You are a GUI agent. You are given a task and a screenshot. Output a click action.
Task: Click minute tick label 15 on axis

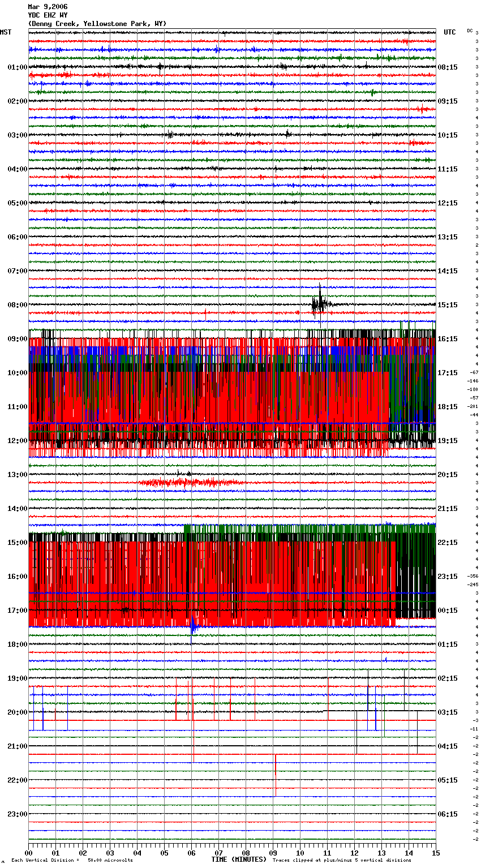point(436,853)
